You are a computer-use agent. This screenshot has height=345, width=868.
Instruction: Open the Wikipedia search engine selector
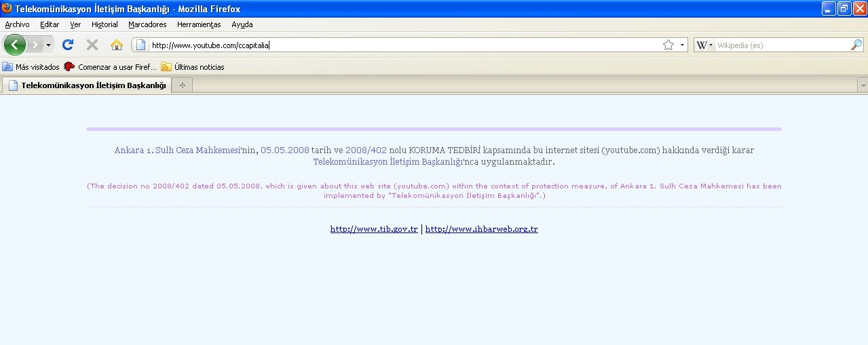pos(704,45)
